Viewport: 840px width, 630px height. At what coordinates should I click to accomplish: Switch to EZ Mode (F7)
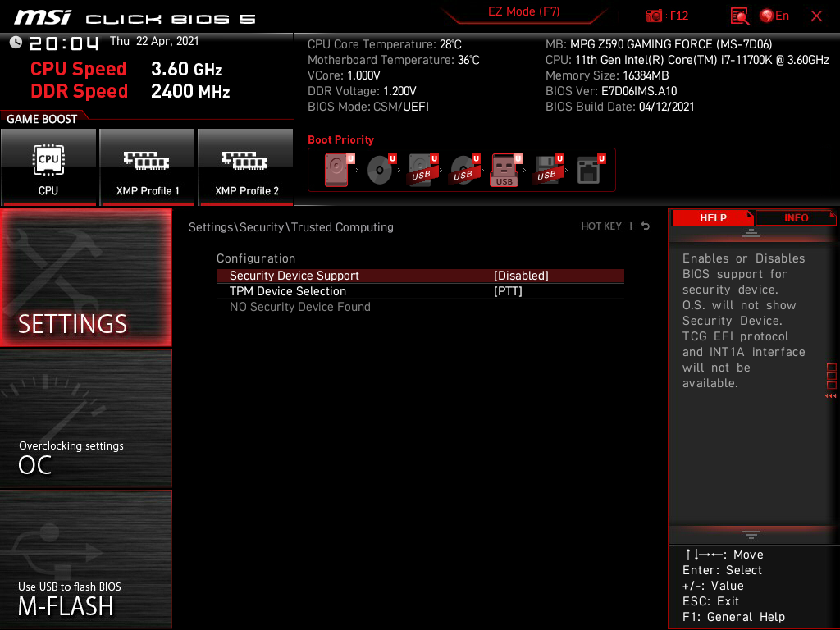(524, 11)
